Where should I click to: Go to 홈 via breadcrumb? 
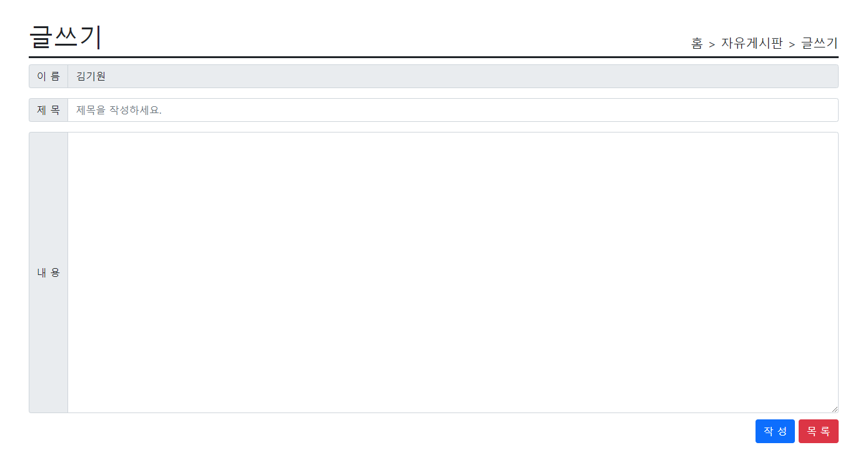(x=697, y=43)
